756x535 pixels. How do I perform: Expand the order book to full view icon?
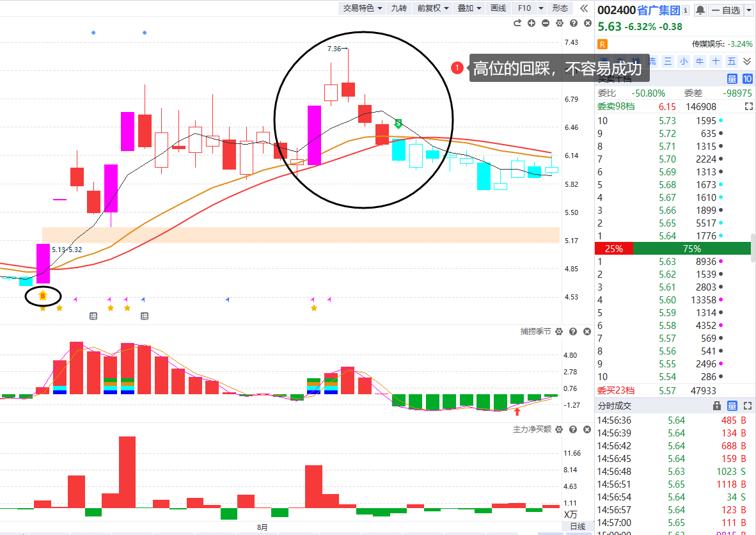pyautogui.click(x=748, y=106)
